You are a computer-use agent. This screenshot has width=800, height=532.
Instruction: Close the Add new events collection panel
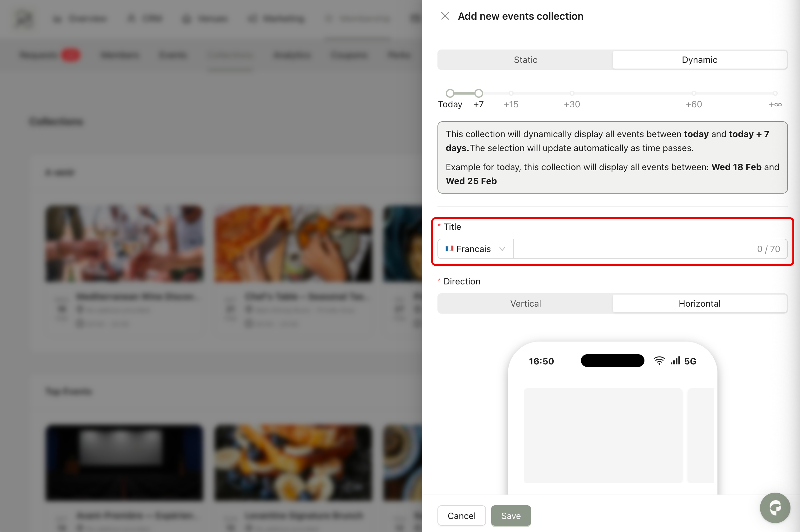(445, 16)
